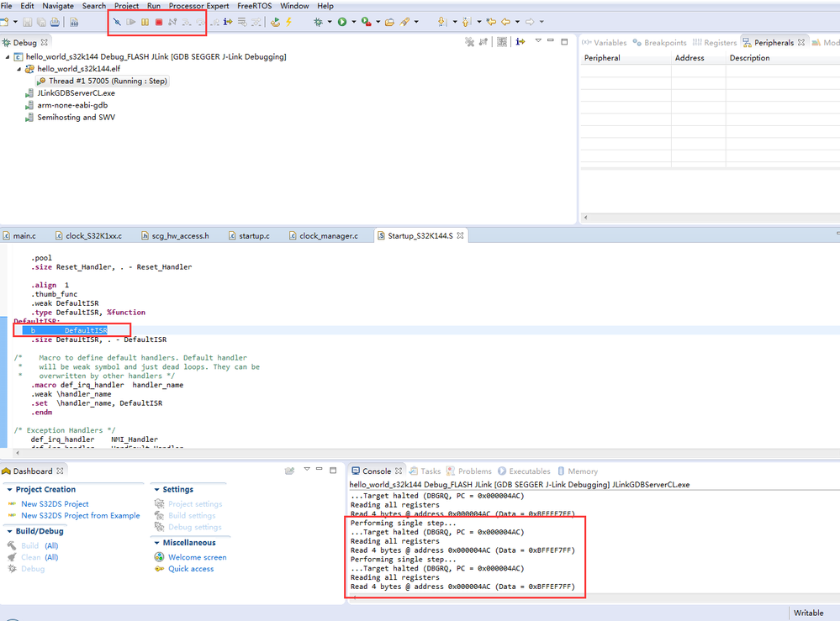Screen dimensions: 840x621
Task: Open the New item dropdown arrow
Action: 15,22
